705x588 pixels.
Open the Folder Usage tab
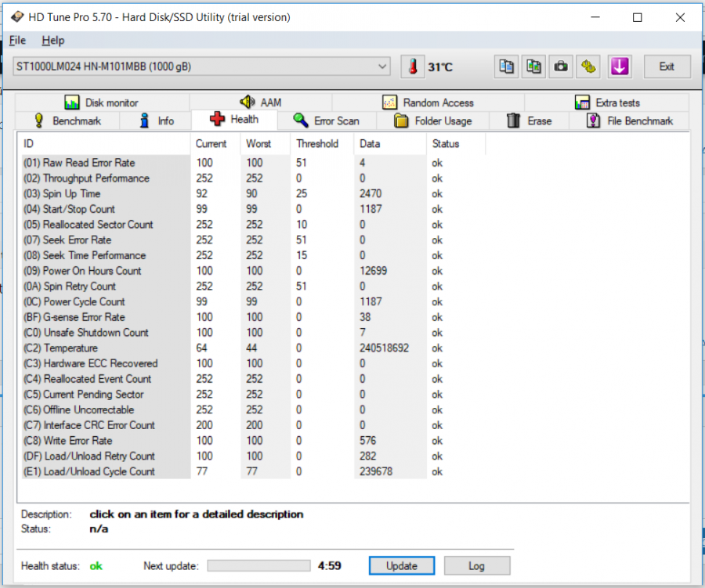click(433, 121)
